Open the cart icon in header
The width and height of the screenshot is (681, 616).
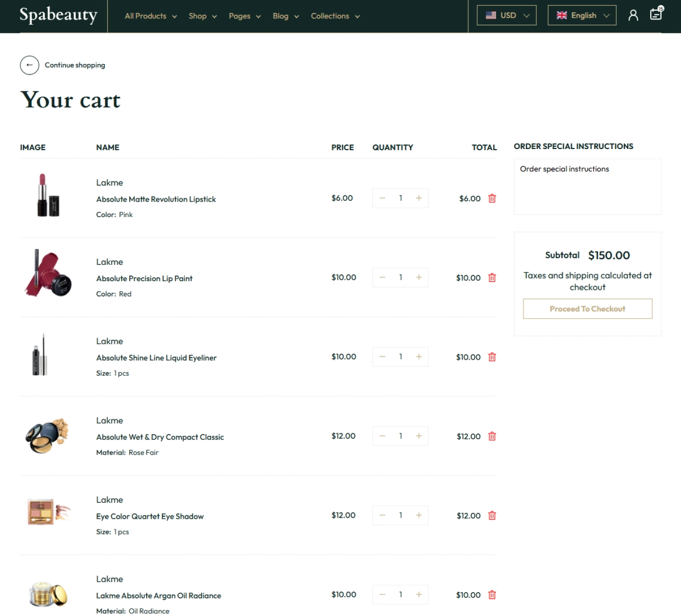tap(656, 14)
